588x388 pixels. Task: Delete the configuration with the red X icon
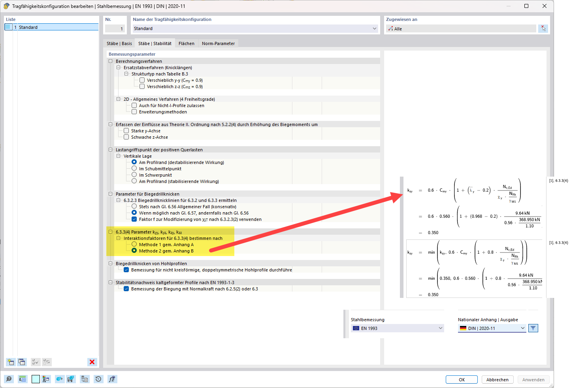[92, 362]
